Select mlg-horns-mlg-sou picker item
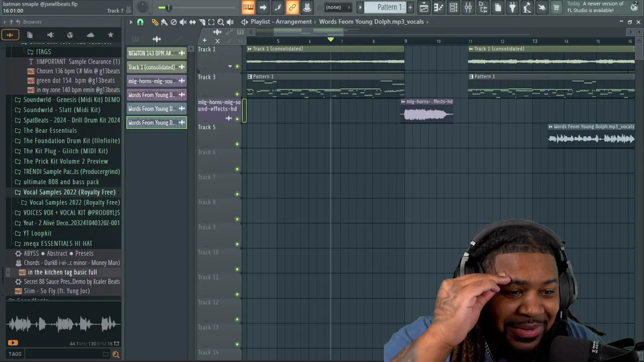This screenshot has width=644, height=362. (x=156, y=81)
